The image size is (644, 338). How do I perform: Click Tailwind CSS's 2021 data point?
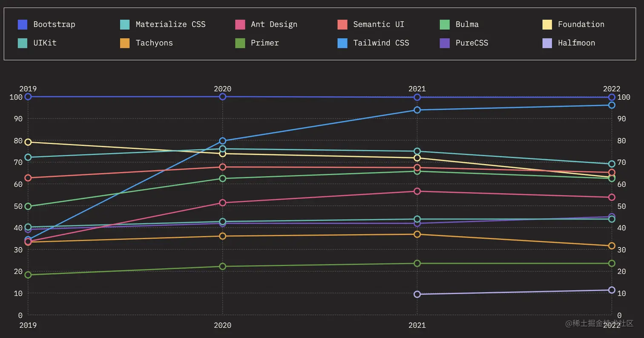pyautogui.click(x=417, y=110)
